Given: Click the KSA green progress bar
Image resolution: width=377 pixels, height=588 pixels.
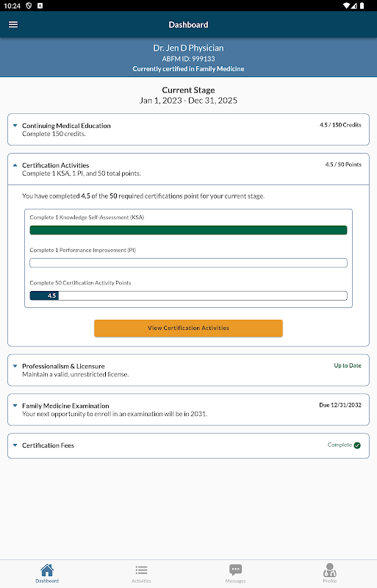Looking at the screenshot, I should pos(188,230).
